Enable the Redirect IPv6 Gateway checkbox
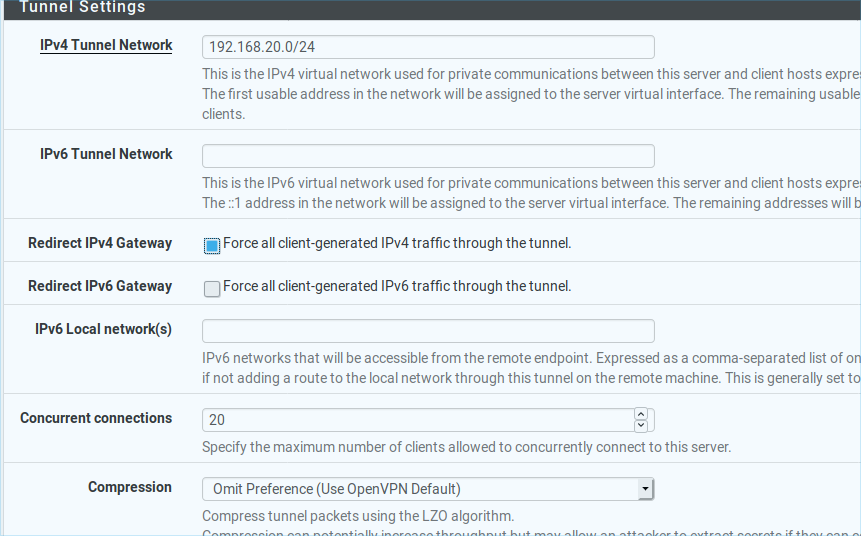 212,288
